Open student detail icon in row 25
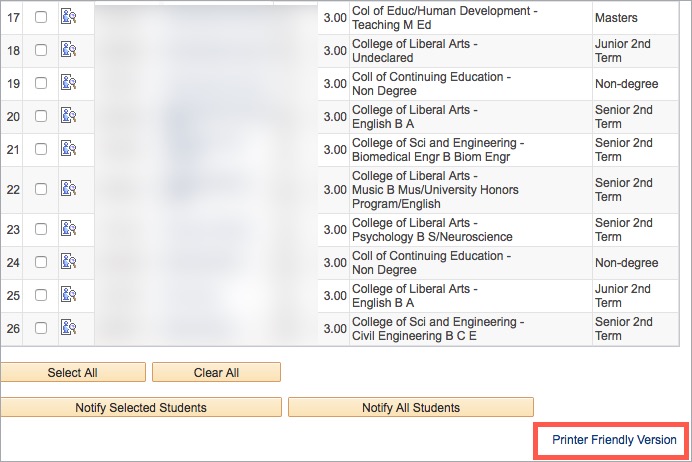 pos(68,294)
